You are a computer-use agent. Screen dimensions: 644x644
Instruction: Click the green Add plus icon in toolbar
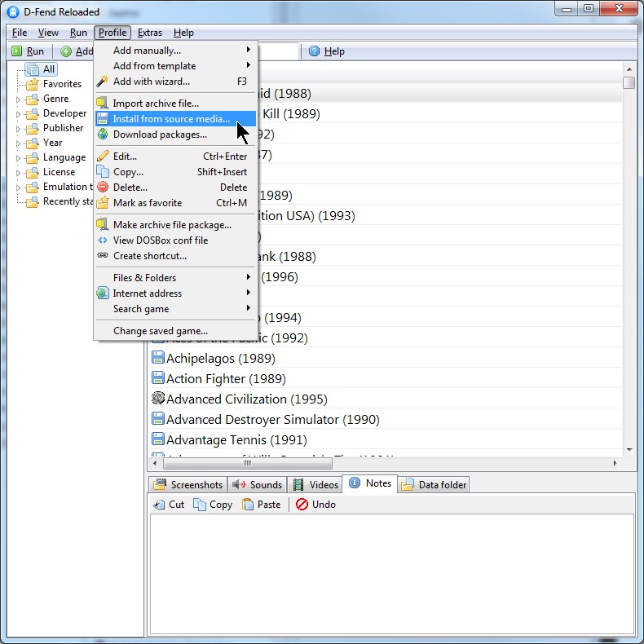[66, 51]
